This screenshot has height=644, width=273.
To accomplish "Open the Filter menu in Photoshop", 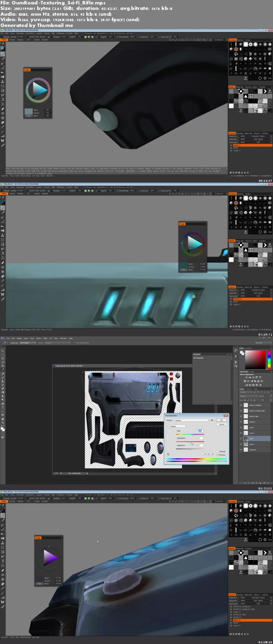I will click(x=45, y=338).
